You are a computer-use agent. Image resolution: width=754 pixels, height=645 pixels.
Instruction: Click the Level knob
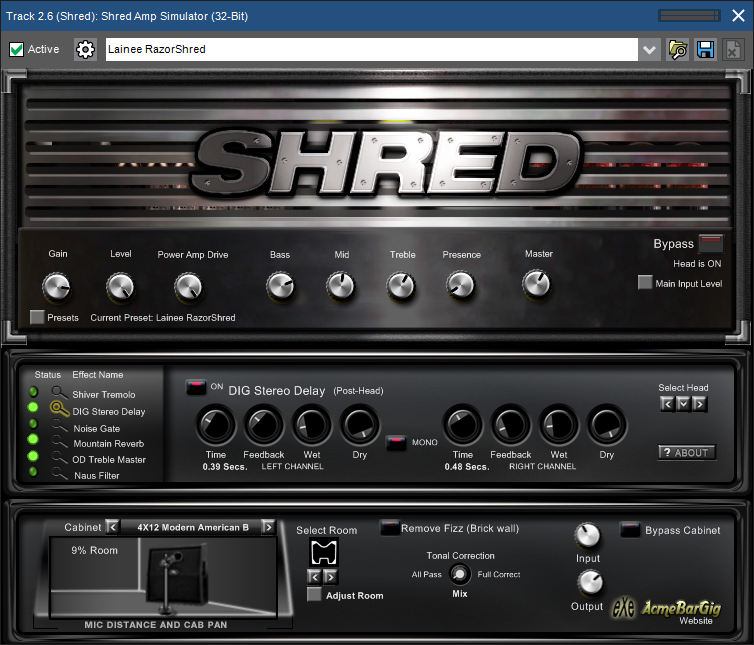(x=120, y=287)
